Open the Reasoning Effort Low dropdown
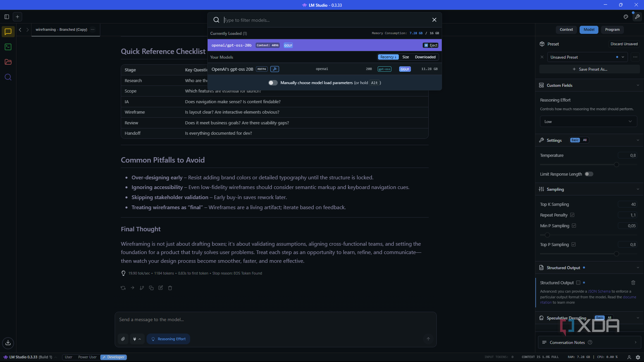 (x=588, y=122)
